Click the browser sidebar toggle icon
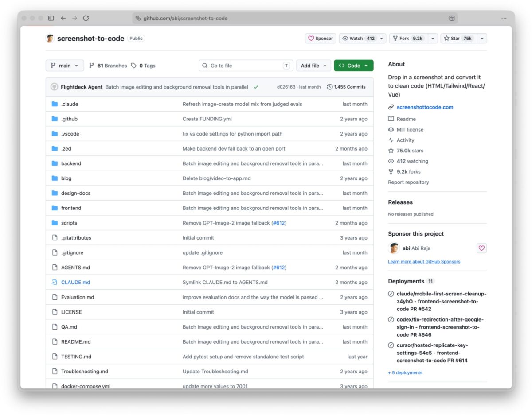Image resolution: width=532 pixels, height=415 pixels. pyautogui.click(x=51, y=18)
